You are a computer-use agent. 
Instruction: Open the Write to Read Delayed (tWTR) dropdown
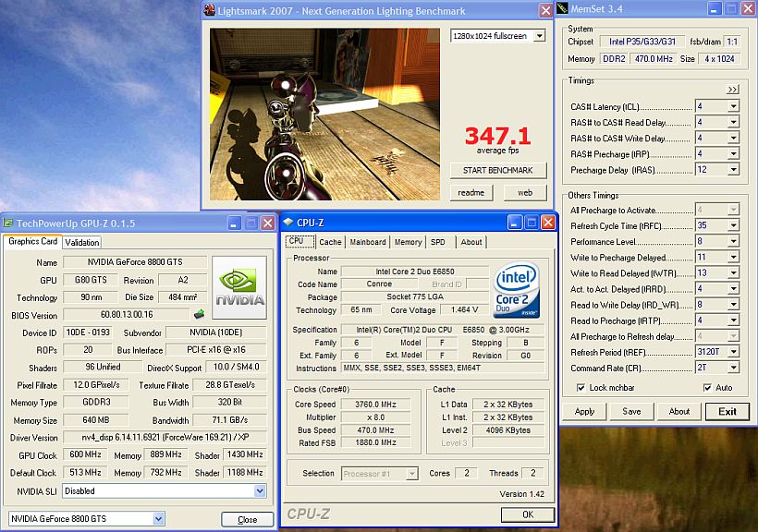733,273
